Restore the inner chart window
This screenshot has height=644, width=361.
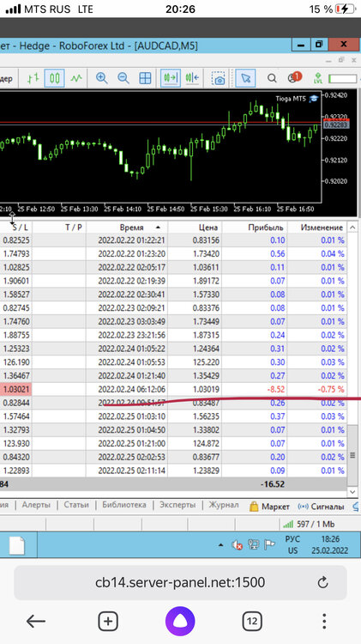[x=340, y=60]
